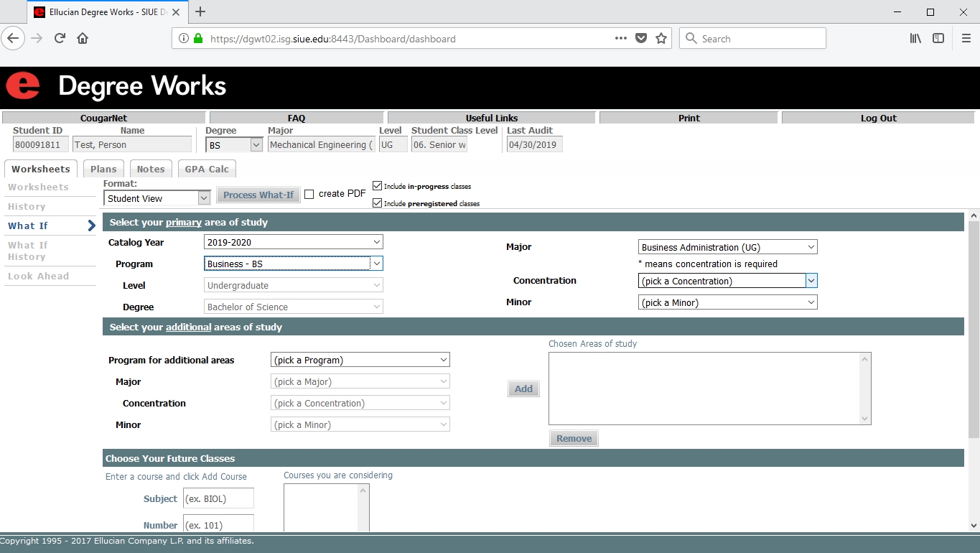Toggle the browser sidebar icon
This screenshot has height=553, width=980.
[938, 39]
